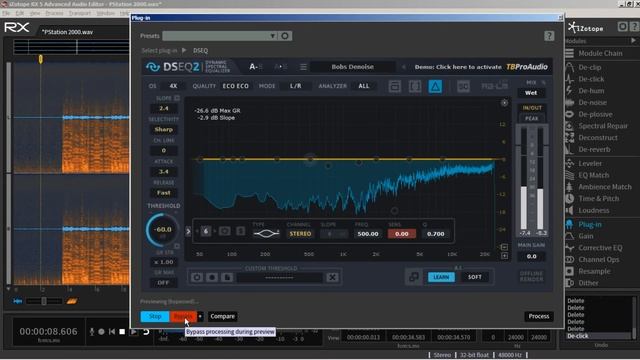
Task: Click the horizontal zoom slider under the spectrogram
Action: tap(44, 301)
